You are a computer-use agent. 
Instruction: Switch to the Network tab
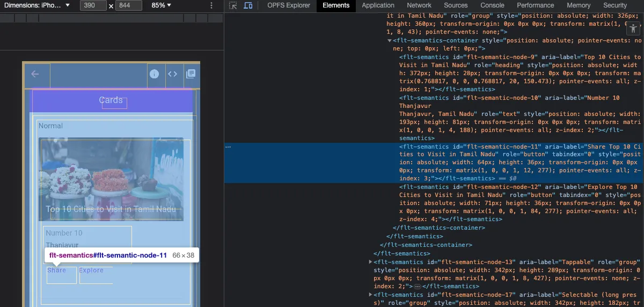[419, 5]
